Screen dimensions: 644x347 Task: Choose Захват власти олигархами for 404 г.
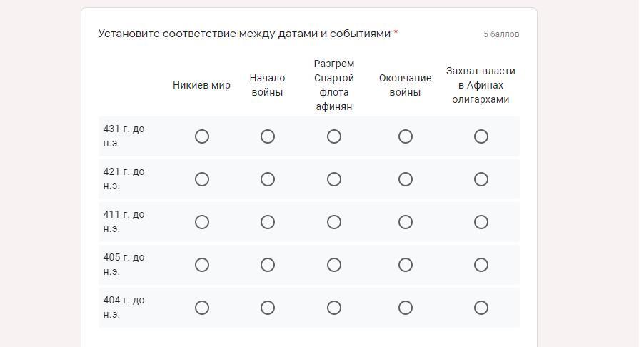pos(481,308)
